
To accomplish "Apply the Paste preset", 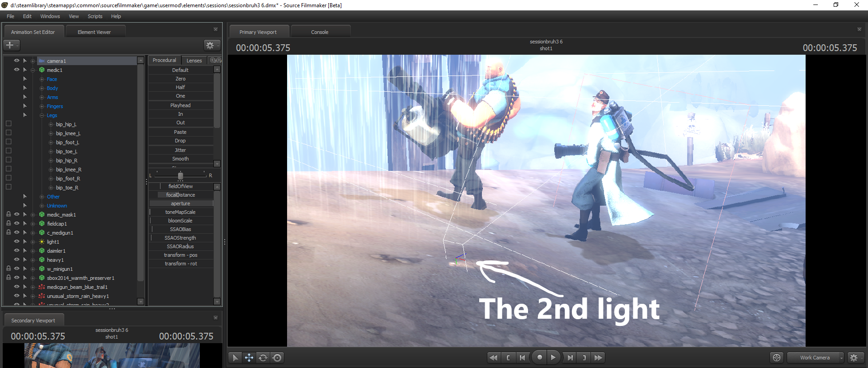I will tap(180, 132).
